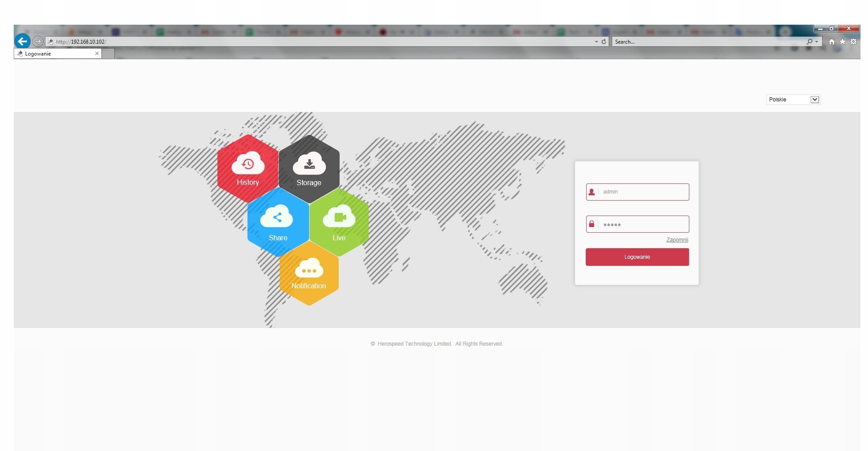Click the lock icon in password field
868x451 pixels.
coord(592,224)
